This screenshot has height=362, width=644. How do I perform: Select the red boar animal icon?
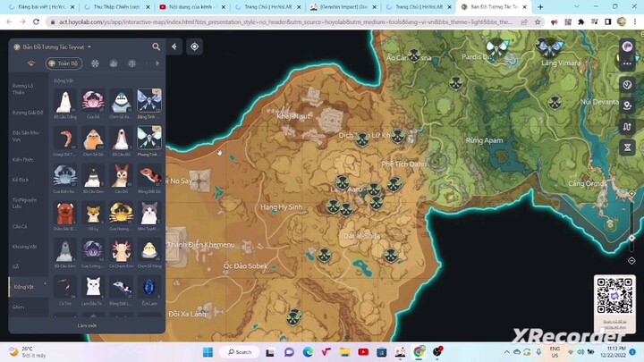click(65, 213)
